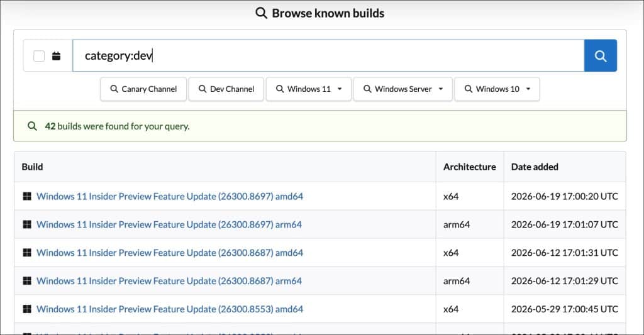Open build 26300.8687 arm64 link
Viewport: 644px width, 335px height.
[x=169, y=281]
